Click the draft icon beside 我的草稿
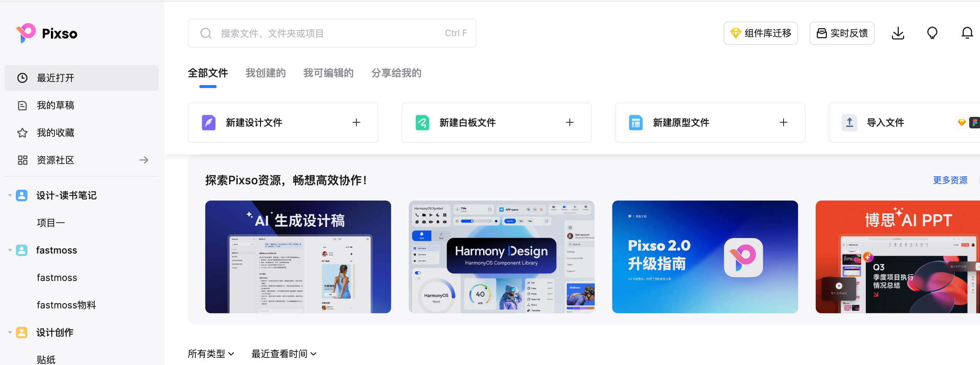Viewport: 980px width, 365px height. (22, 105)
